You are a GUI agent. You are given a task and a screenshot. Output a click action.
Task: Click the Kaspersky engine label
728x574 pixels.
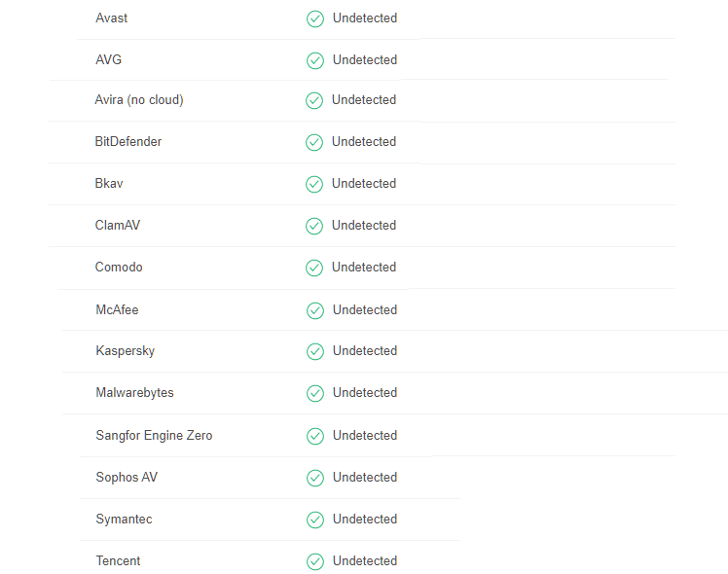coord(126,351)
